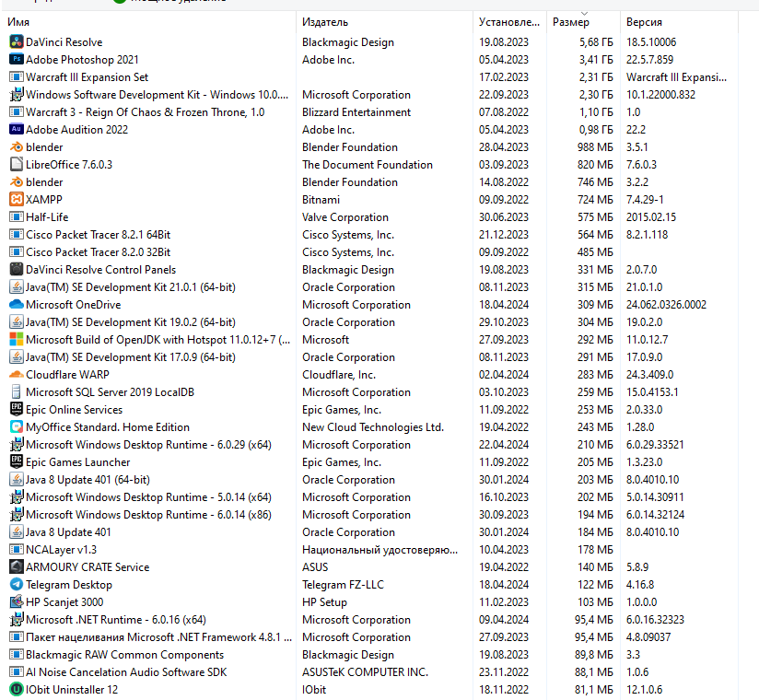Click publisher ASUSTeK COMPUTER INC.
This screenshot has width=759, height=700.
[365, 672]
